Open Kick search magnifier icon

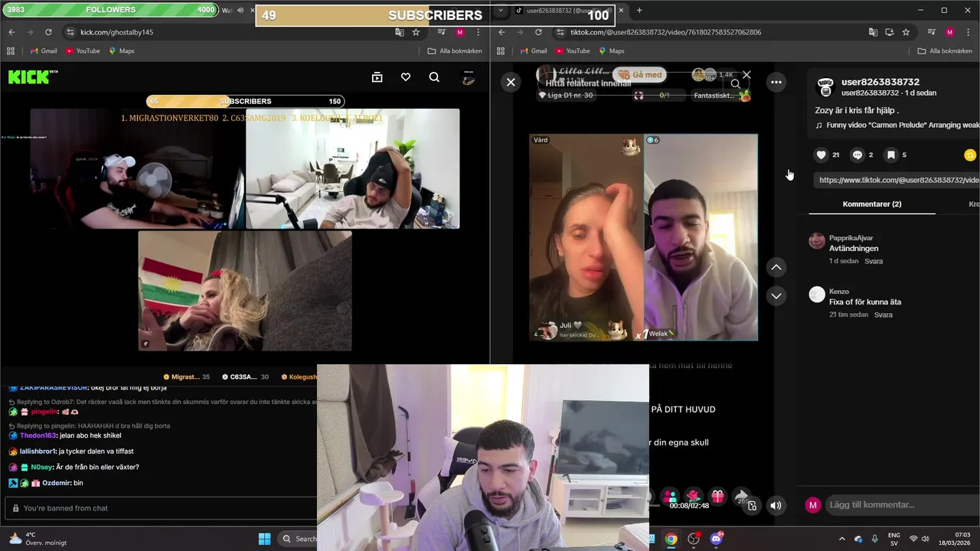point(434,77)
